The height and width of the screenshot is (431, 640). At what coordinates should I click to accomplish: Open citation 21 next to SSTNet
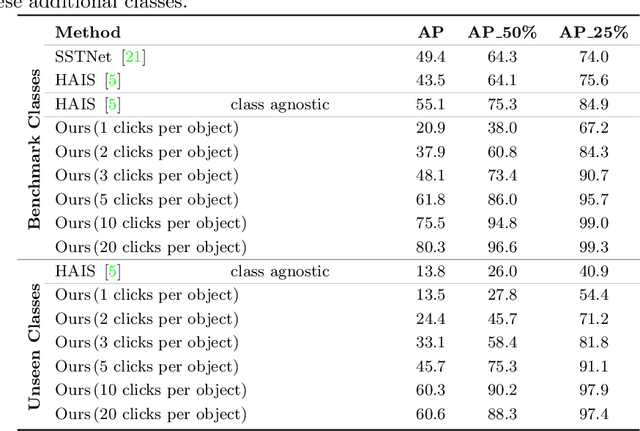coord(135,57)
